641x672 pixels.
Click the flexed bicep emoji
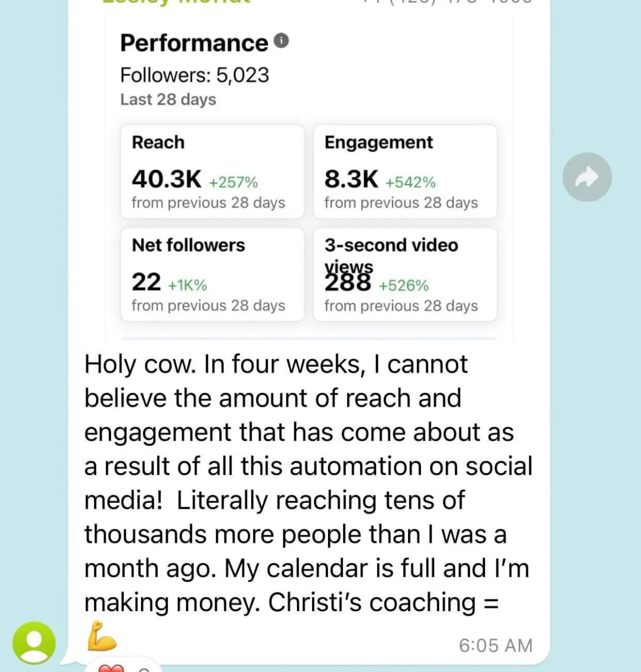[101, 636]
